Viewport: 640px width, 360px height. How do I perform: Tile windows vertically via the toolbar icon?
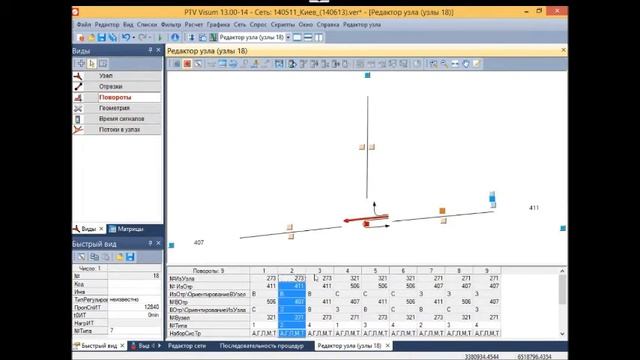pyautogui.click(x=319, y=38)
